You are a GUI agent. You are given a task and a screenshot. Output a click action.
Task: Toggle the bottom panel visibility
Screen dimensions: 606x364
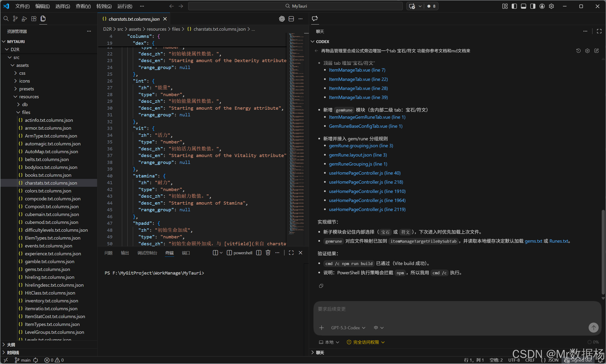point(523,6)
